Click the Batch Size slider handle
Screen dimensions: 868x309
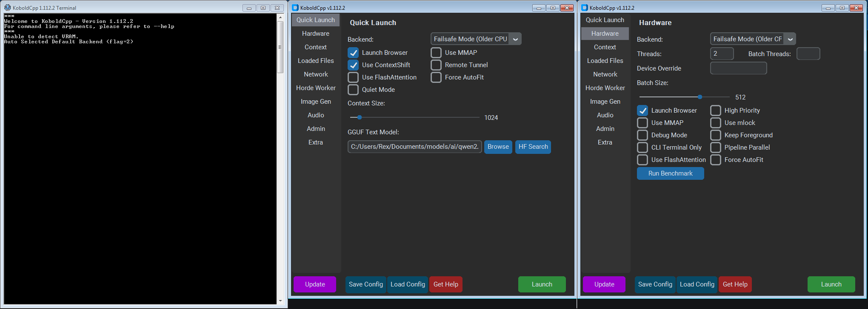[x=700, y=97]
